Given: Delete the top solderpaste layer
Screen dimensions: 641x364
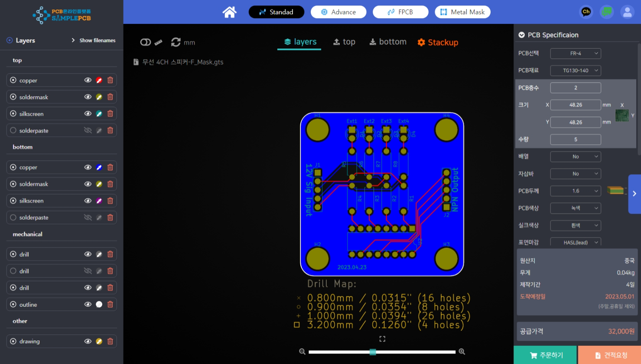Looking at the screenshot, I should [110, 130].
